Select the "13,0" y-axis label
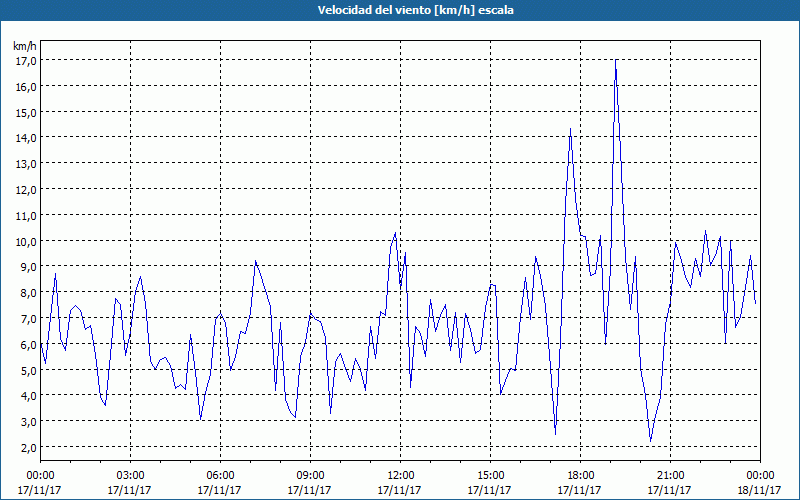The image size is (800, 500). coord(26,164)
